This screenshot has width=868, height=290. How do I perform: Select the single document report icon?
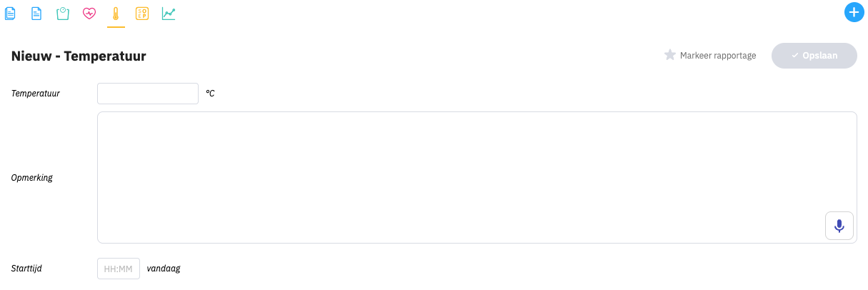tap(36, 13)
